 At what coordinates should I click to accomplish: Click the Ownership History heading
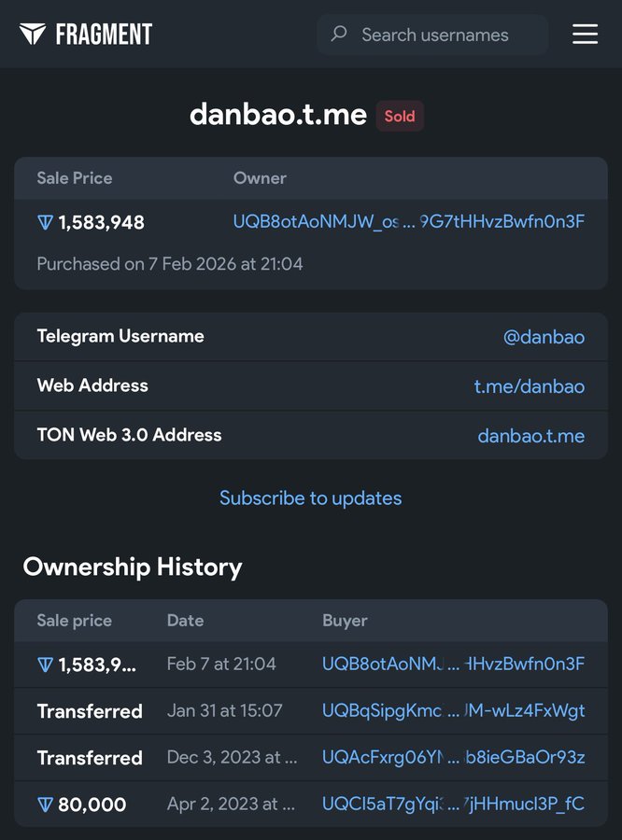pyautogui.click(x=133, y=567)
